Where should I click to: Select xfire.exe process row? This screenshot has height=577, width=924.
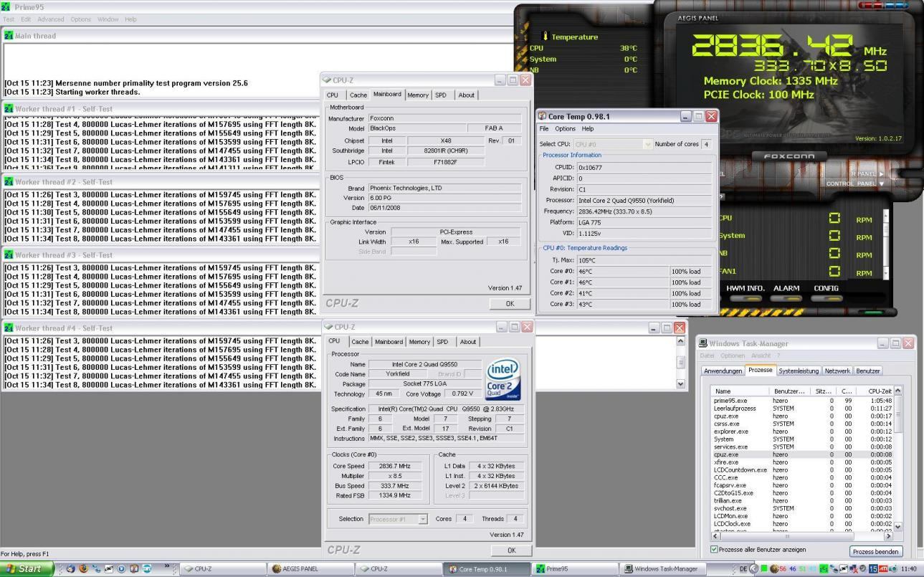[801, 462]
